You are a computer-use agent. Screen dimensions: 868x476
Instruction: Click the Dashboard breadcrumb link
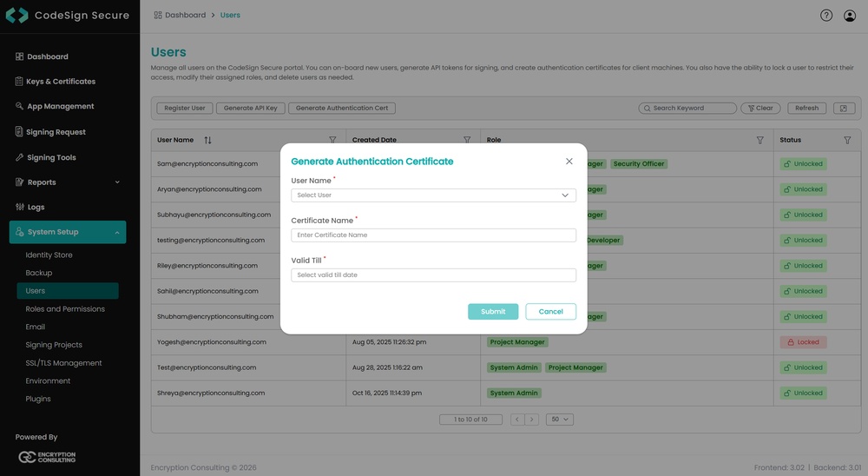click(180, 15)
